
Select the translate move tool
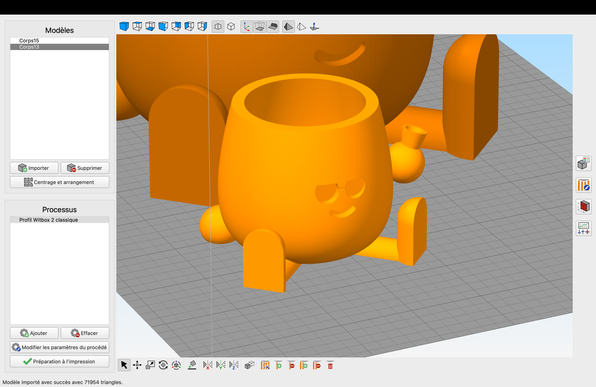click(137, 365)
